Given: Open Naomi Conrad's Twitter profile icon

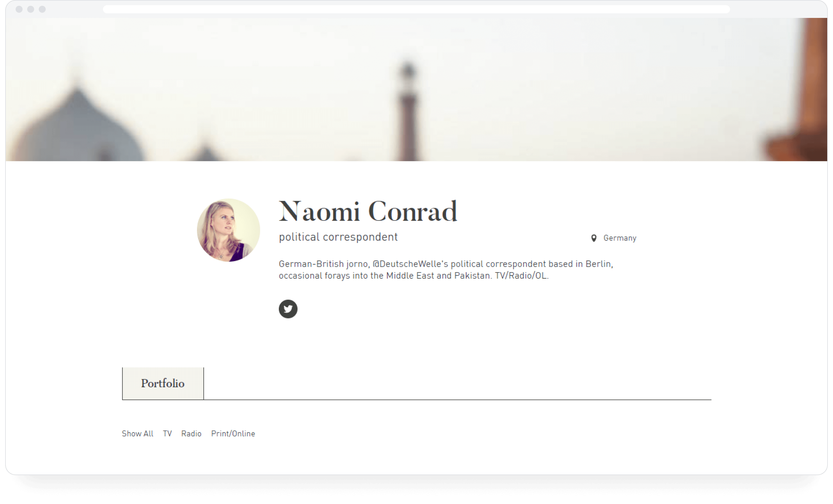Looking at the screenshot, I should (x=288, y=309).
